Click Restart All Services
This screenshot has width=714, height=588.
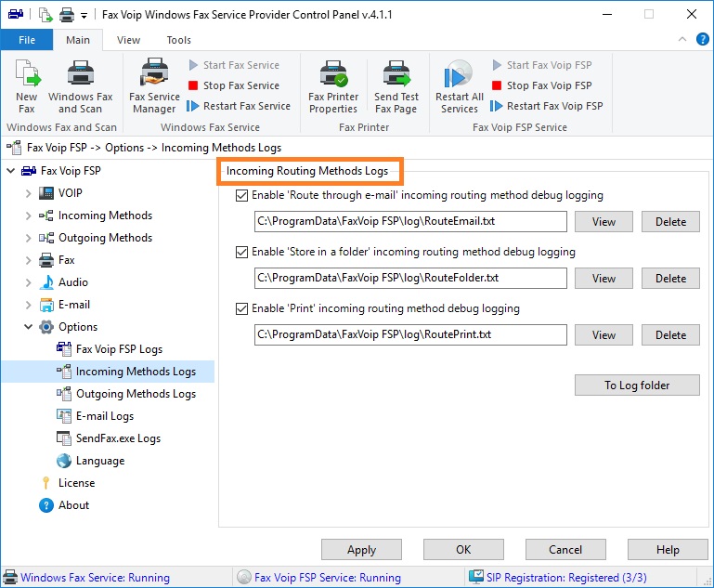pyautogui.click(x=459, y=86)
